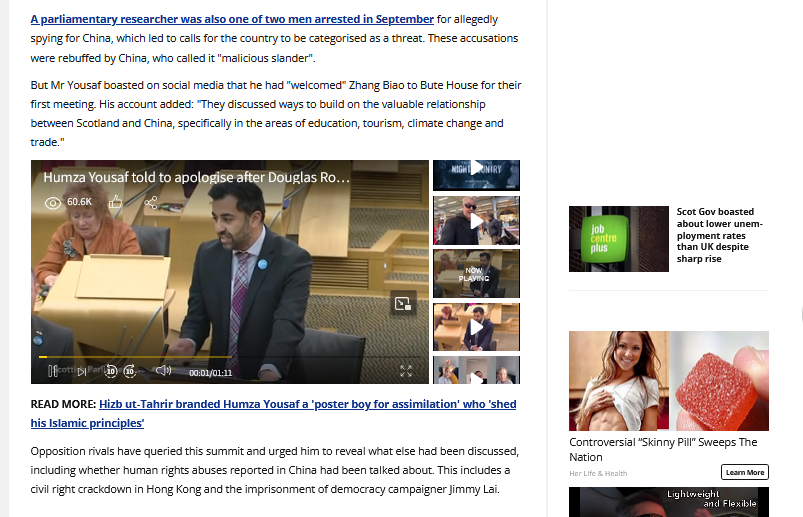This screenshot has width=803, height=517.
Task: Open Hizb ut-Tahrir branded Humza Yousaf link
Action: pyautogui.click(x=273, y=414)
